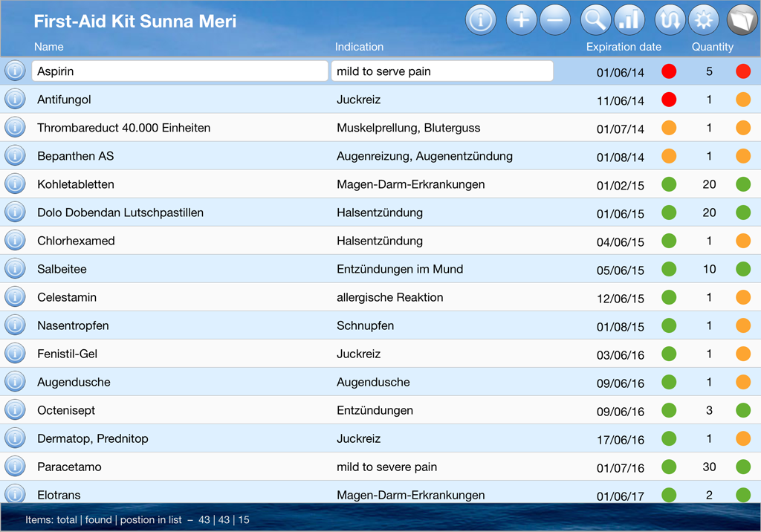The image size is (761, 532).
Task: Open the folder icon in the toolbar
Action: 742,20
